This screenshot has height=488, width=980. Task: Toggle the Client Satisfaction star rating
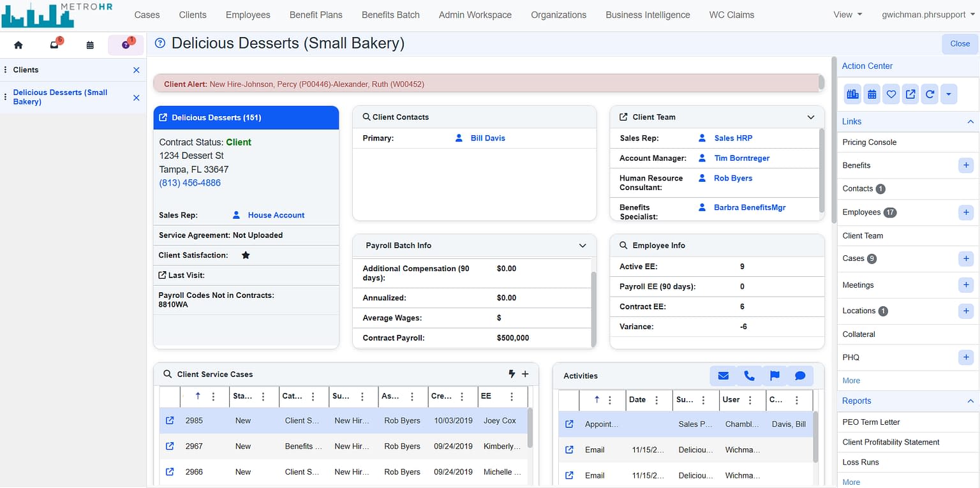[x=245, y=255]
